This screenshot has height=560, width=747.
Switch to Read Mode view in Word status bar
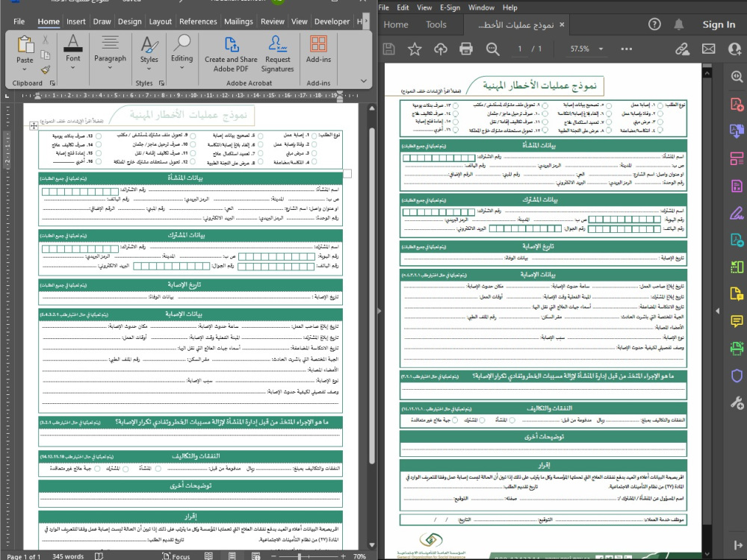click(x=208, y=556)
